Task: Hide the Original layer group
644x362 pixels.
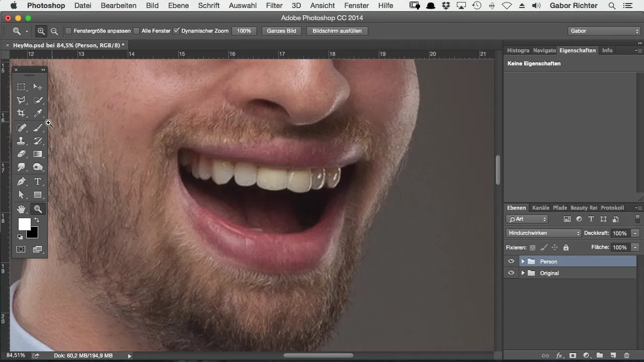Action: coord(511,273)
